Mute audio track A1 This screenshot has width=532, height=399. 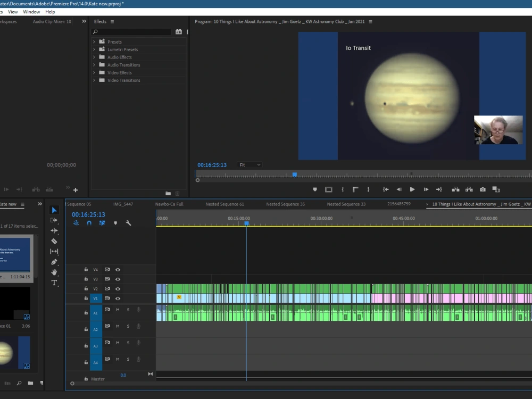(x=118, y=310)
